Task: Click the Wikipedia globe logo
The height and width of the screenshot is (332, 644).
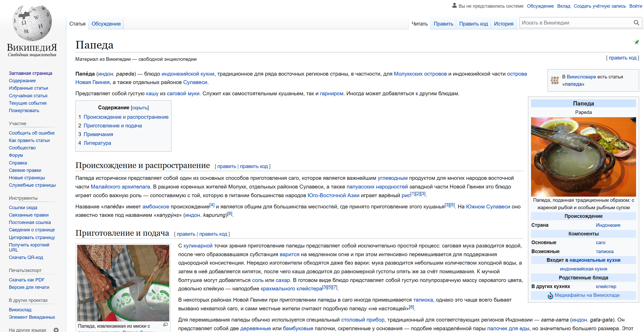Action: pos(32,23)
